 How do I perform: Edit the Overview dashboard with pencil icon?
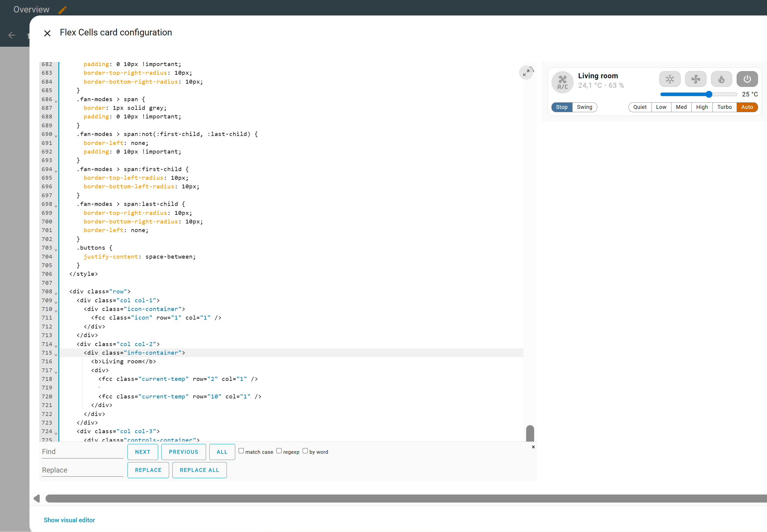click(62, 10)
